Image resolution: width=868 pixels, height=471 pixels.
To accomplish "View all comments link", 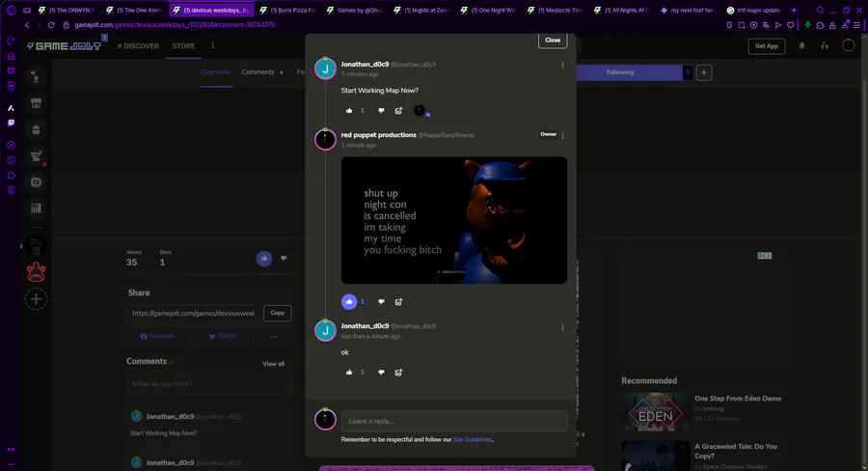I will [x=274, y=364].
